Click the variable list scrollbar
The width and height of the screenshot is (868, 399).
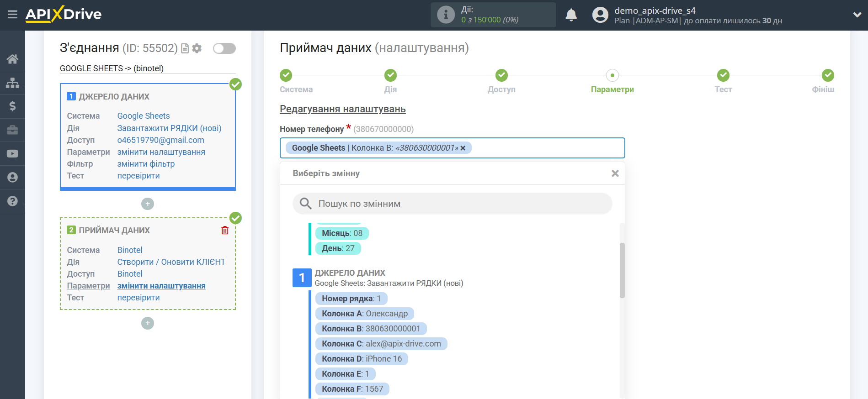coord(622,270)
